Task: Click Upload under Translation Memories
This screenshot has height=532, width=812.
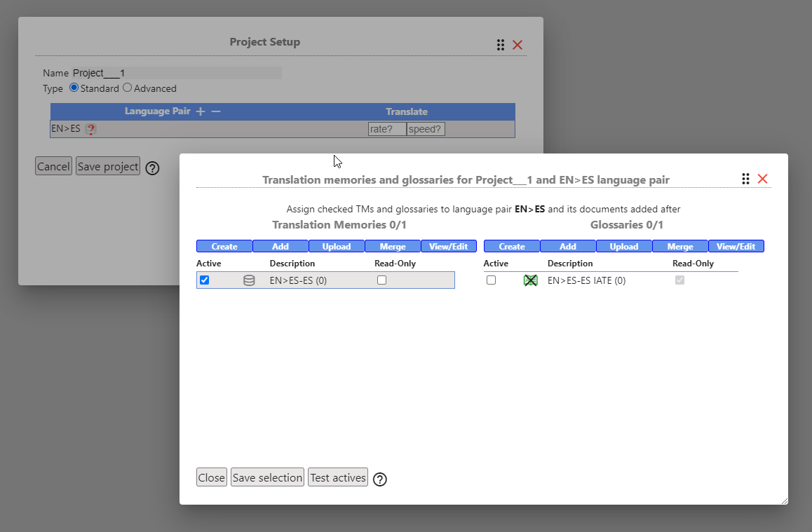Action: pos(337,246)
